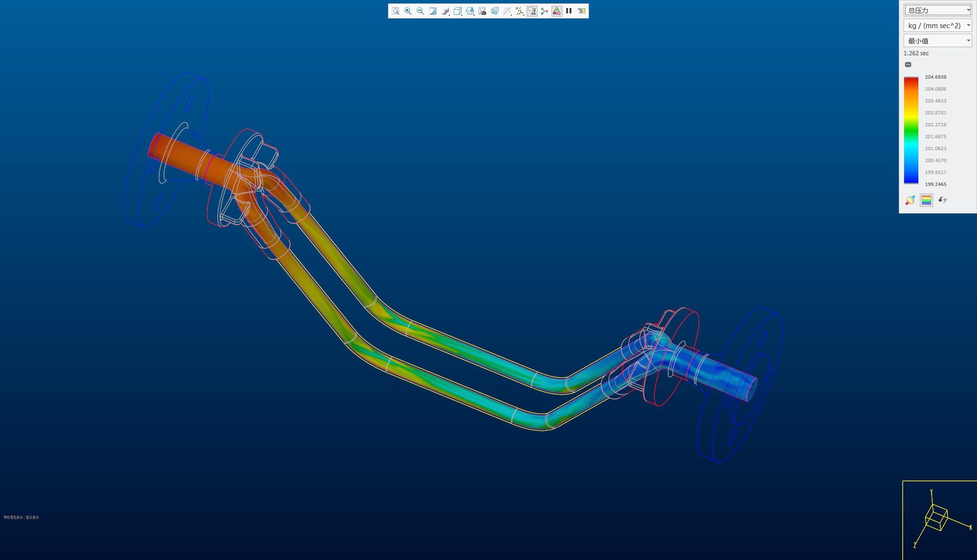Click the Repaint view icon

pyautogui.click(x=433, y=11)
